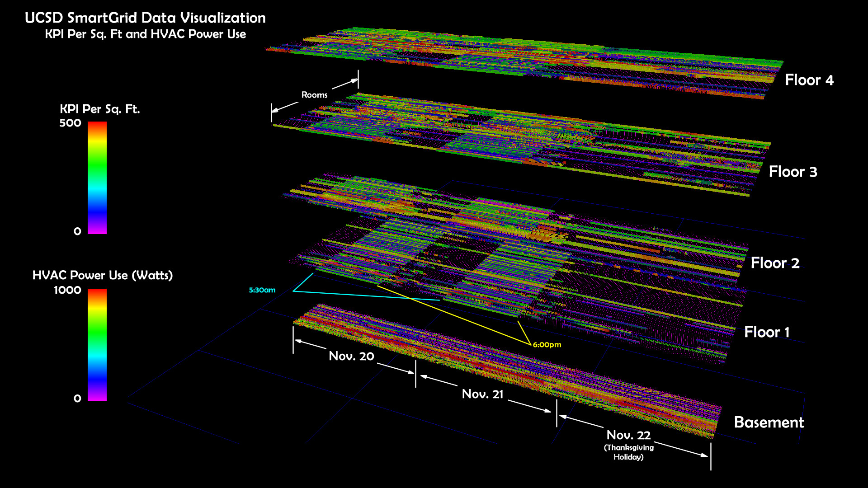Click the Basement label
The image size is (868, 488).
769,422
